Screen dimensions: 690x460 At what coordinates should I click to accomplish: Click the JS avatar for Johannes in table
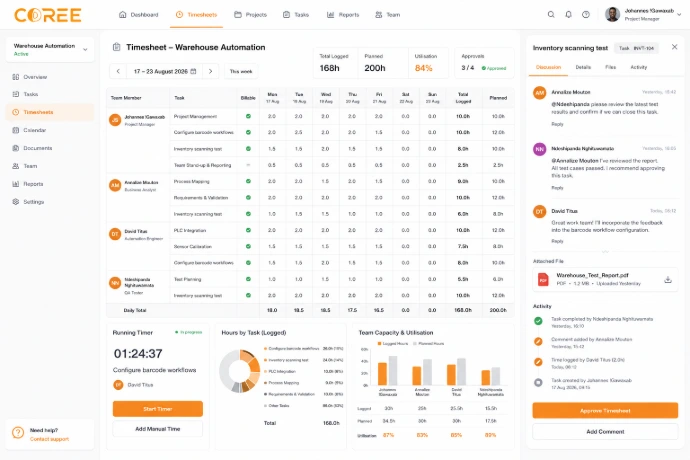click(115, 120)
